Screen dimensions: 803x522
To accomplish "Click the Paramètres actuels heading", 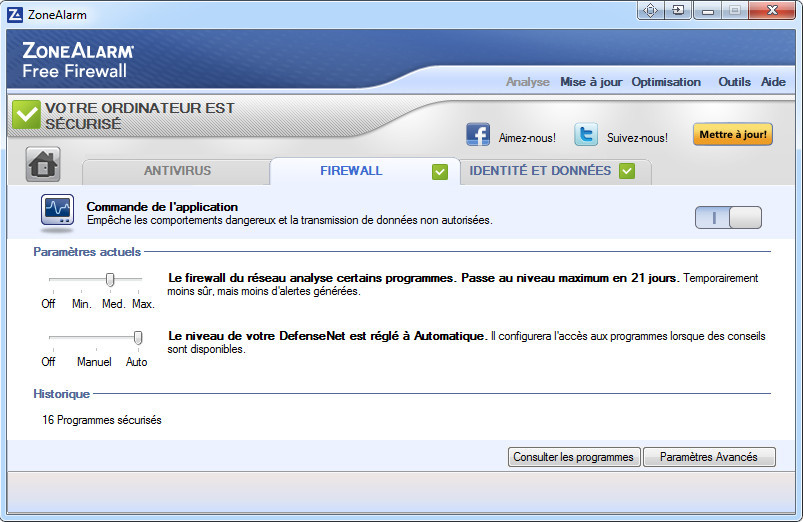I will coord(87,252).
